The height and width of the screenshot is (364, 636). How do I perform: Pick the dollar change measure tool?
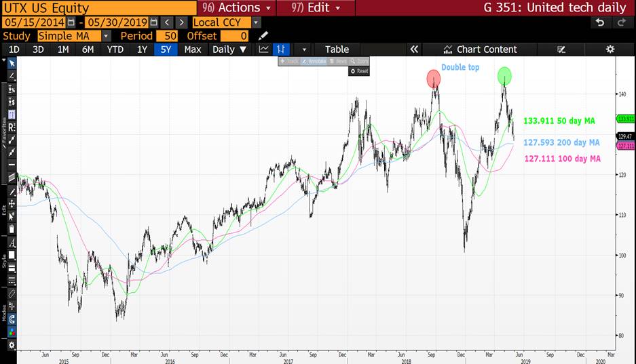click(x=12, y=102)
